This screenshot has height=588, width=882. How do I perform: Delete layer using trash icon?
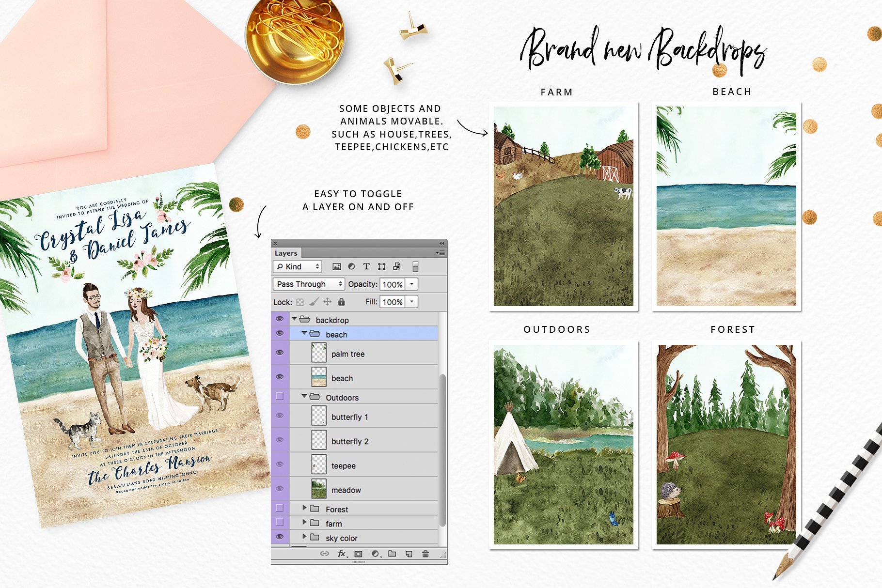click(425, 554)
